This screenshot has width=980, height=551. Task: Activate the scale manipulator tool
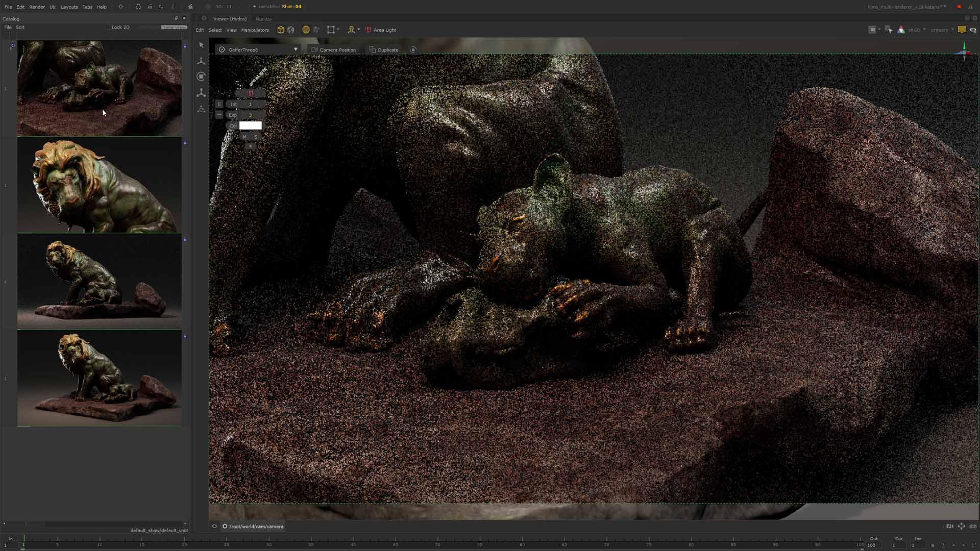click(201, 93)
